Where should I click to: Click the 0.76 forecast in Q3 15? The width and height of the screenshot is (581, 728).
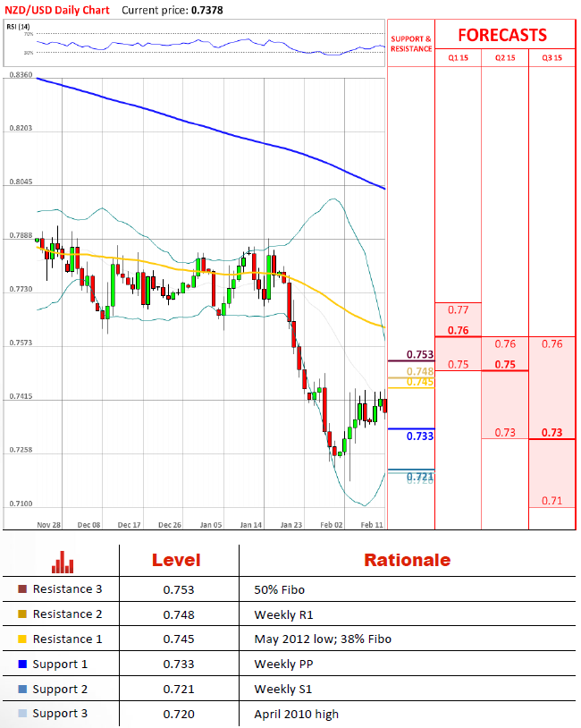click(x=552, y=344)
